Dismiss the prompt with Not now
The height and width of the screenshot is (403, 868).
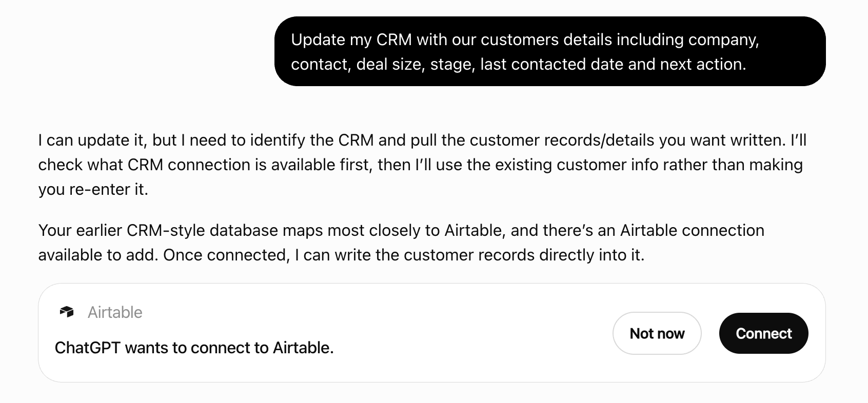coord(657,333)
